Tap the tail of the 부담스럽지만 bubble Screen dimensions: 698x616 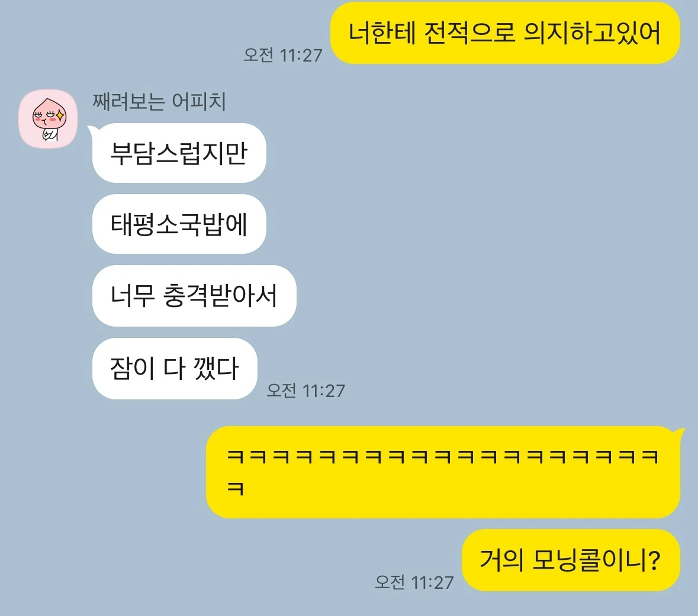coord(92,130)
